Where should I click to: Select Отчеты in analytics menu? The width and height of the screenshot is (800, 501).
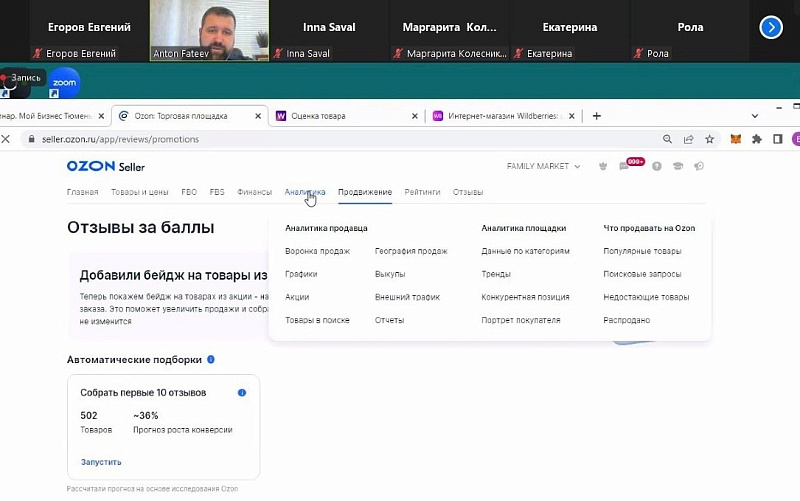pyautogui.click(x=389, y=320)
